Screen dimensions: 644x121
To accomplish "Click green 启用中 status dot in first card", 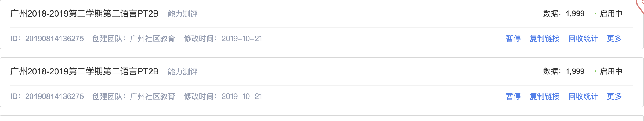I will tap(595, 13).
